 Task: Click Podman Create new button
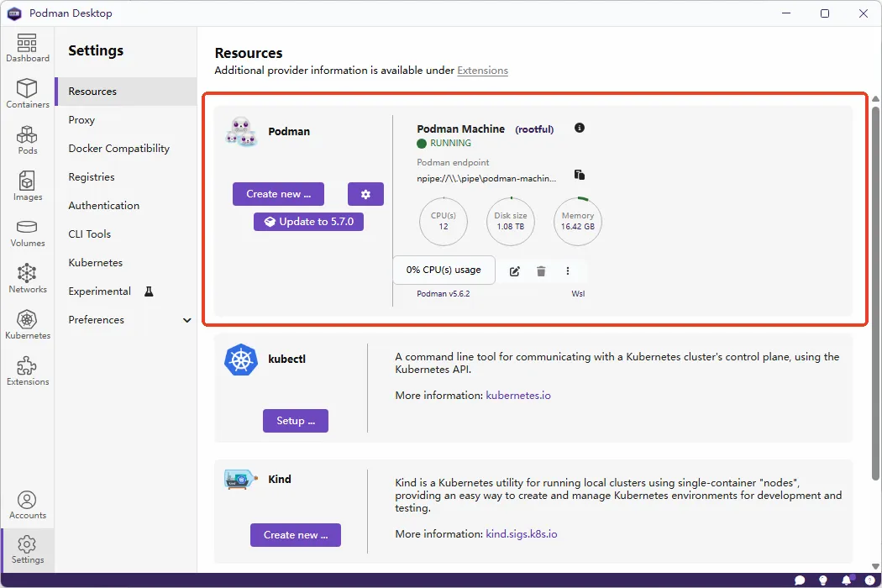pyautogui.click(x=278, y=194)
